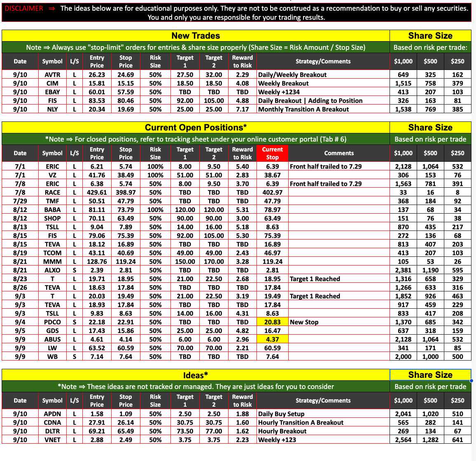Viewport: 476px width, 461px height.
Task: Click the outlined "Share Size" cell beside Ideas
Action: (430, 375)
